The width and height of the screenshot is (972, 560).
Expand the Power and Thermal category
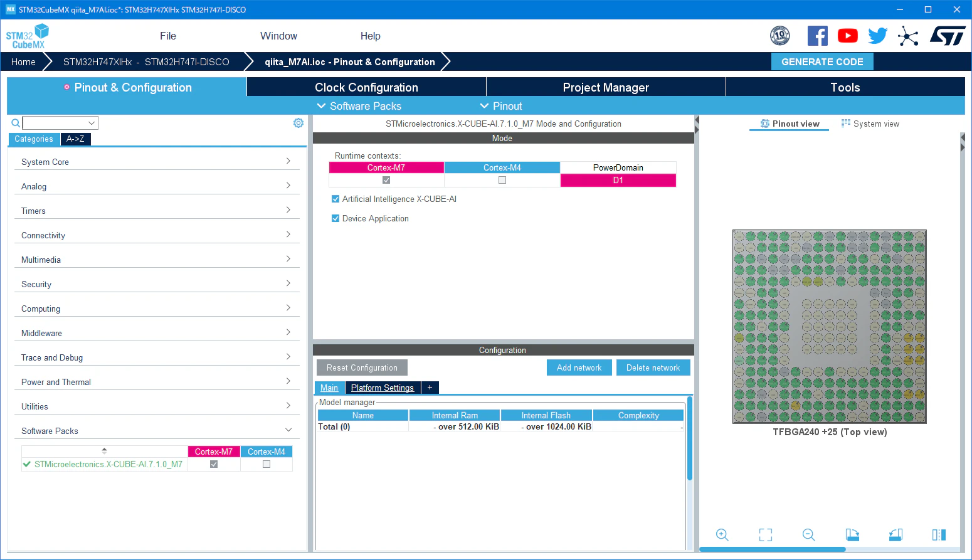(x=157, y=382)
